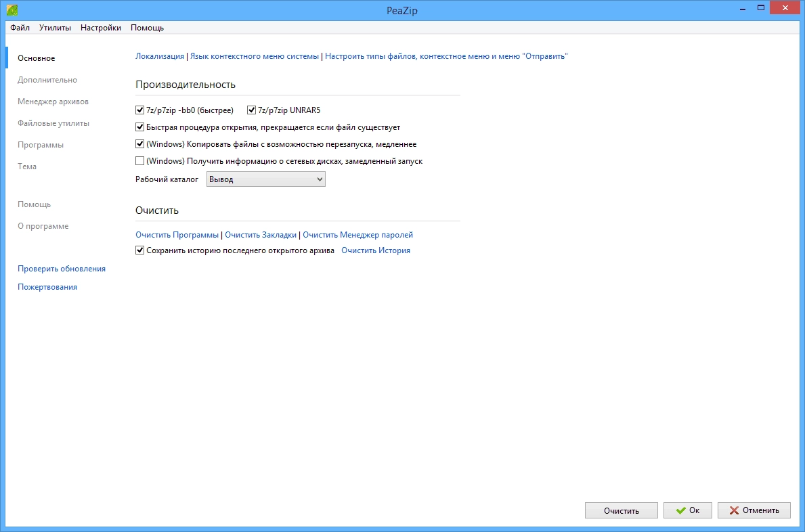Click the Проверить обновления link

(62, 268)
